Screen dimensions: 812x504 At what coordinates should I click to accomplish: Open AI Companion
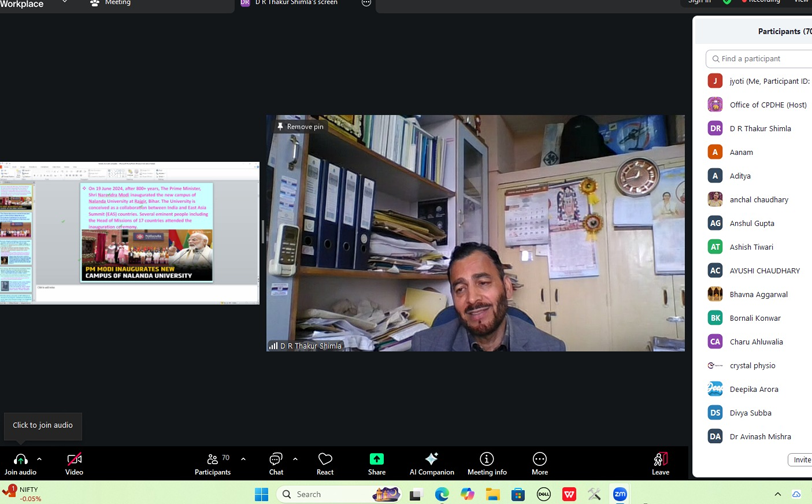tap(431, 460)
